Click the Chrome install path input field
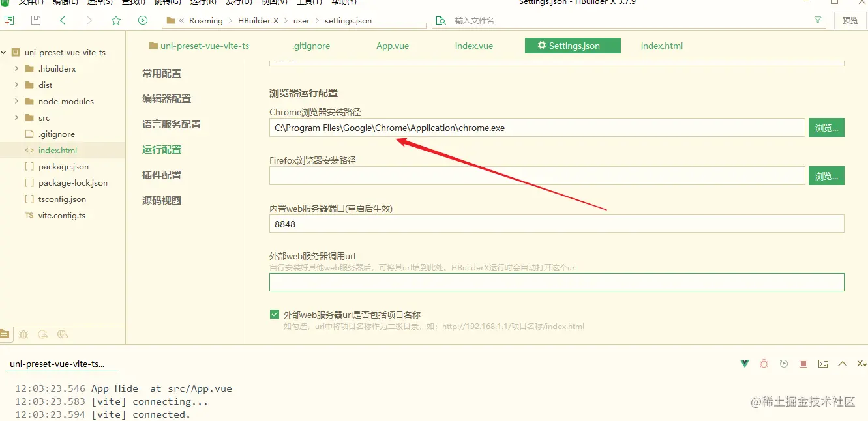Viewport: 868px width, 421px height. 537,128
